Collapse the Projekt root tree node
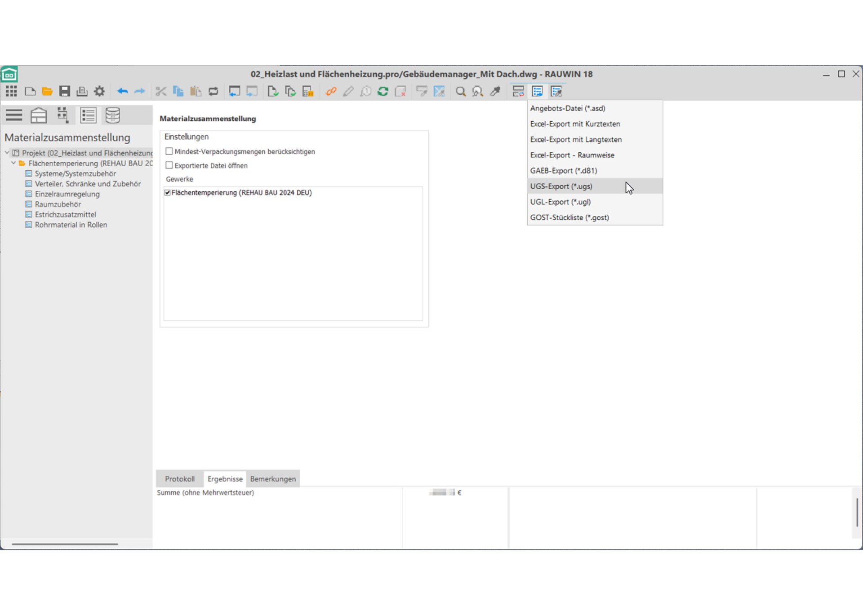Image resolution: width=863 pixels, height=616 pixels. (x=7, y=153)
